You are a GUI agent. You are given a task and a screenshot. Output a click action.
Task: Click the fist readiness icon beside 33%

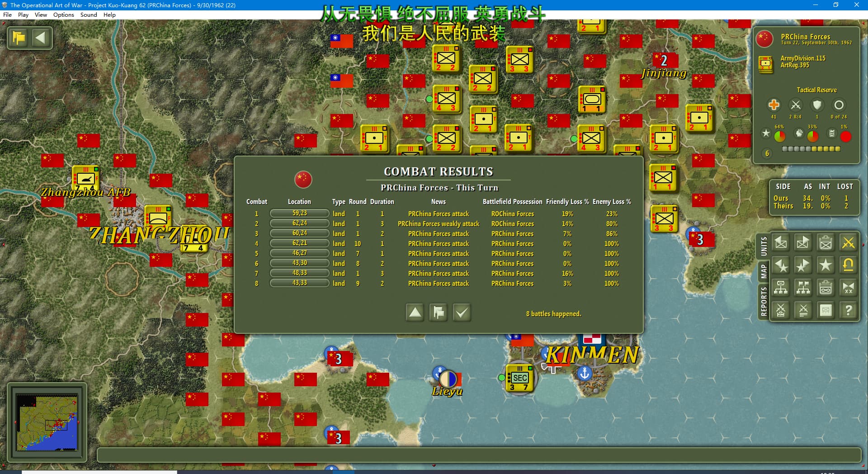pos(799,133)
